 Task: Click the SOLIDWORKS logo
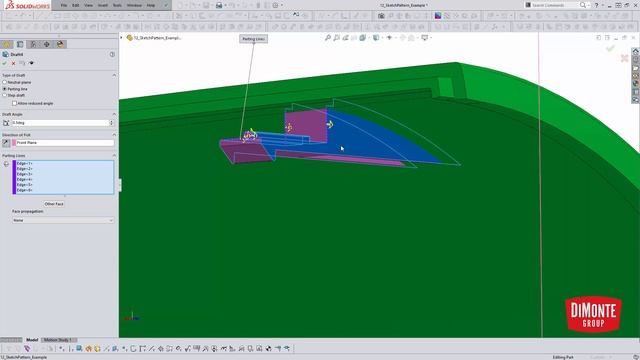point(27,5)
